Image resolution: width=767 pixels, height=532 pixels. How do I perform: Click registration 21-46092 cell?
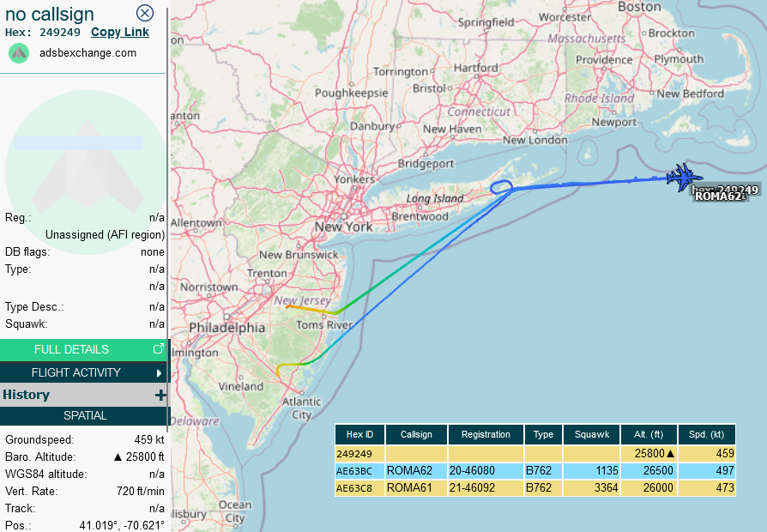click(x=486, y=488)
